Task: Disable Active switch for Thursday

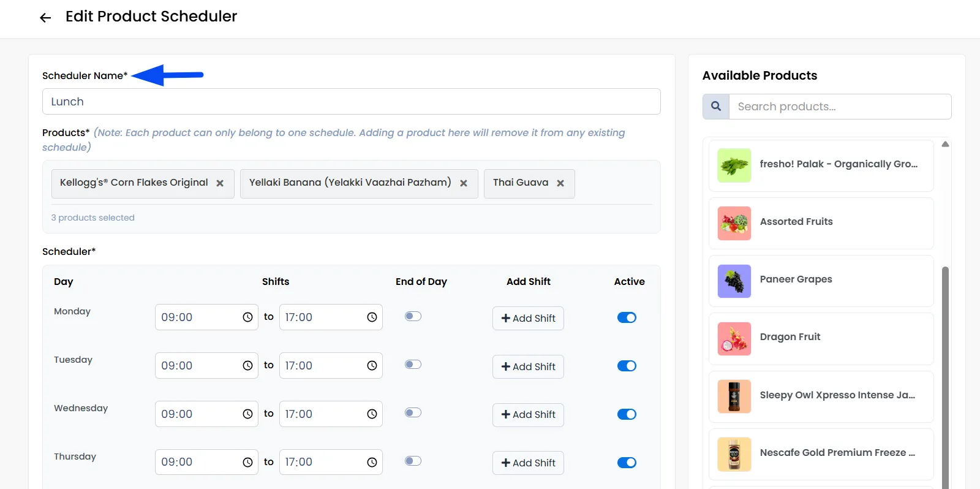Action: point(627,463)
